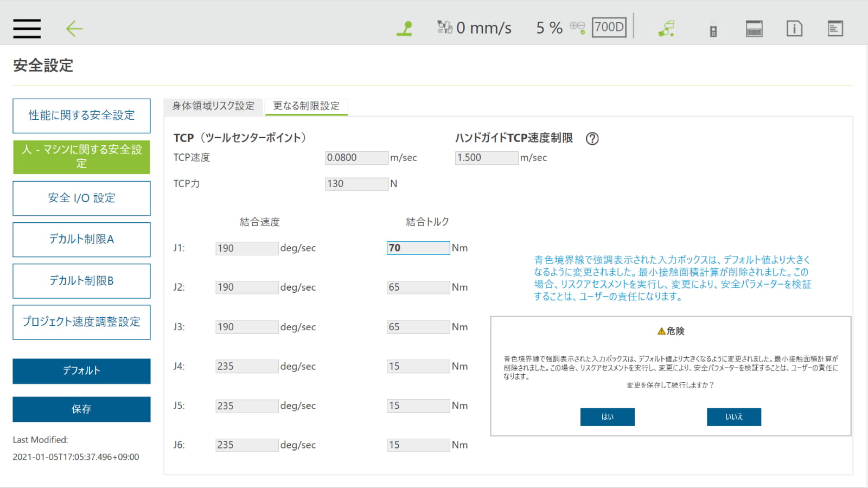Screen dimensions: 868x488
Task: Open the robot arm control icon
Action: [x=667, y=28]
